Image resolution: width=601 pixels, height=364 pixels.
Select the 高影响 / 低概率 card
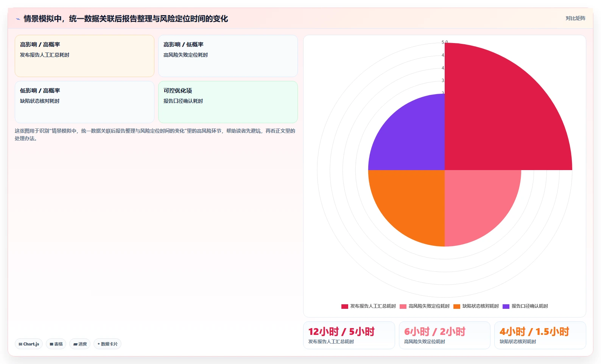[x=228, y=56]
